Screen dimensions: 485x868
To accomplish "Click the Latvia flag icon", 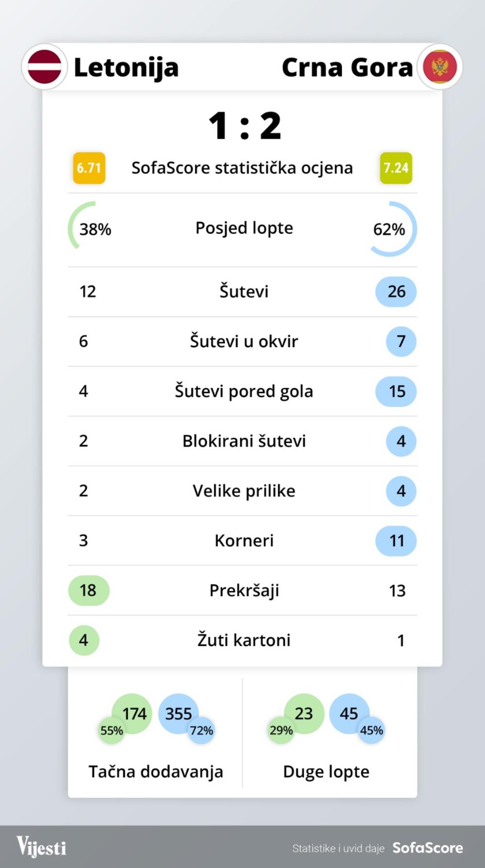I will coord(44,67).
